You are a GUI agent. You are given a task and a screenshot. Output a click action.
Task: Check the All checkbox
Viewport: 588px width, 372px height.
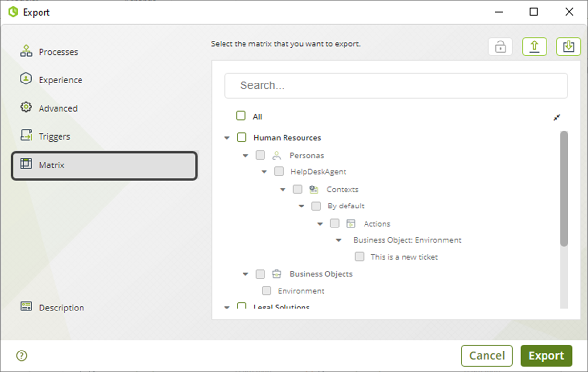pos(241,116)
